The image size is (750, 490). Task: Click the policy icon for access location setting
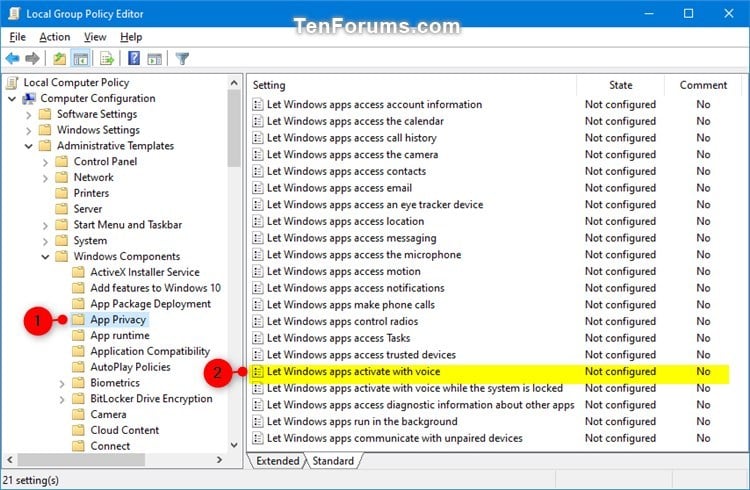(x=258, y=221)
